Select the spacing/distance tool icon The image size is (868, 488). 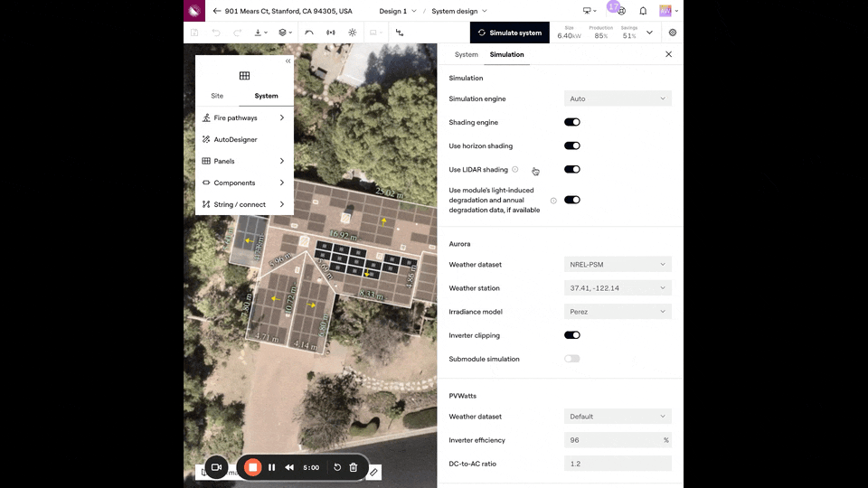pyautogui.click(x=331, y=33)
